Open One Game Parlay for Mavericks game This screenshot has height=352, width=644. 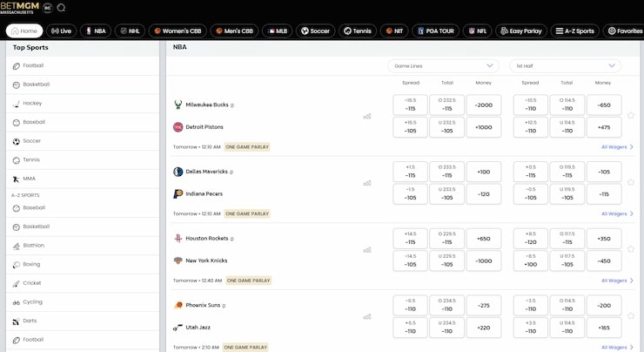(247, 213)
